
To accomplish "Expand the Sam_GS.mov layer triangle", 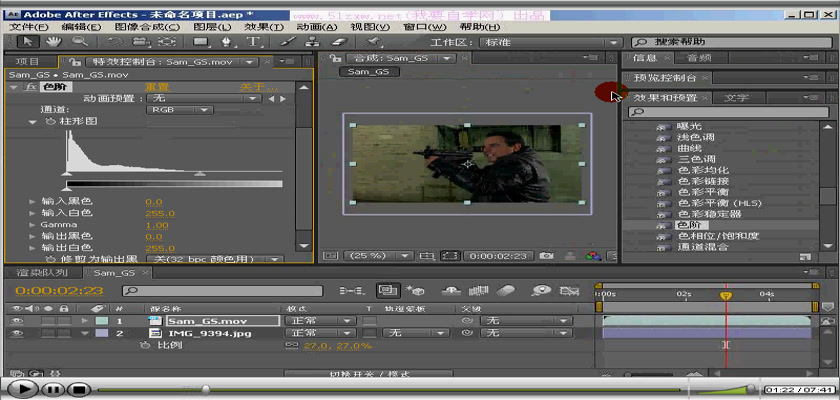I will [85, 321].
